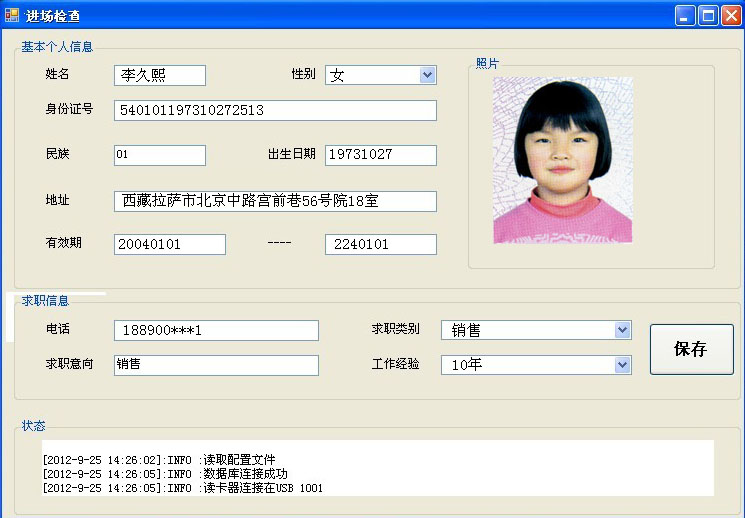Minimize the 进场检查 window
This screenshot has width=745, height=518.
click(x=685, y=16)
